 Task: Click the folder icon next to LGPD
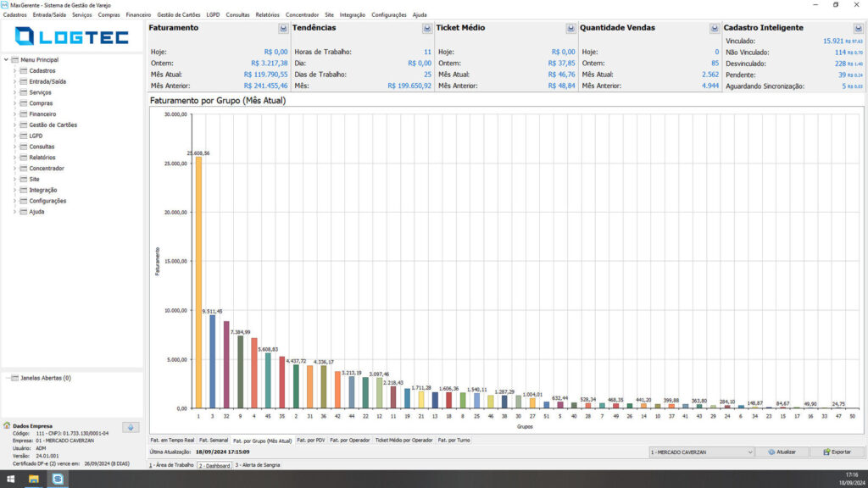(x=24, y=136)
